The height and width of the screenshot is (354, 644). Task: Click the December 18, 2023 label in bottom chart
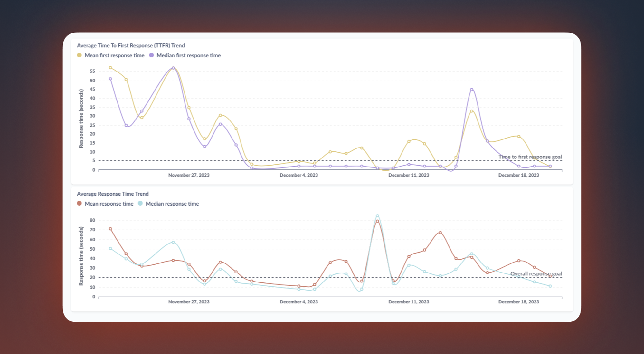tap(518, 302)
